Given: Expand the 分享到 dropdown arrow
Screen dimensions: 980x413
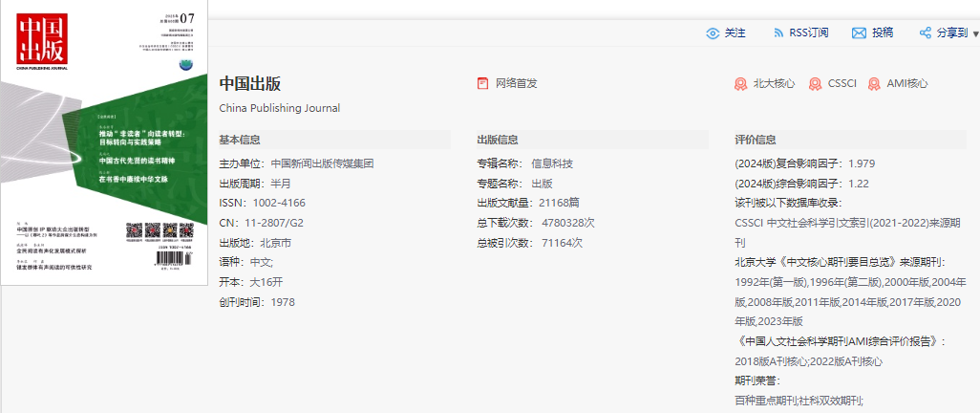Looking at the screenshot, I should pyautogui.click(x=975, y=33).
